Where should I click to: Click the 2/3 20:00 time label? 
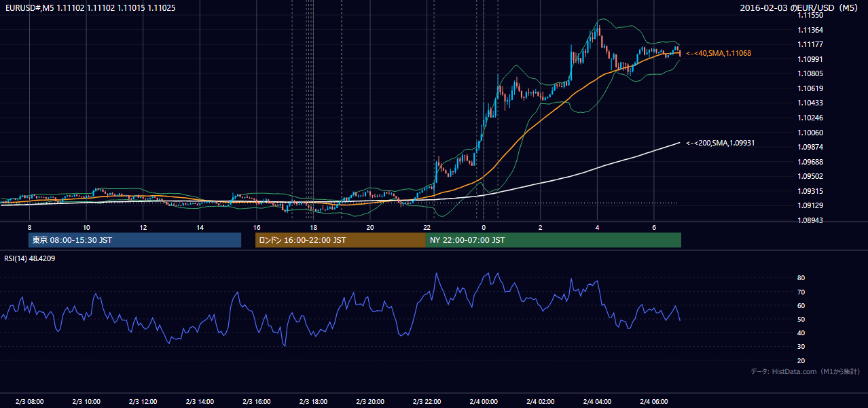(369, 401)
